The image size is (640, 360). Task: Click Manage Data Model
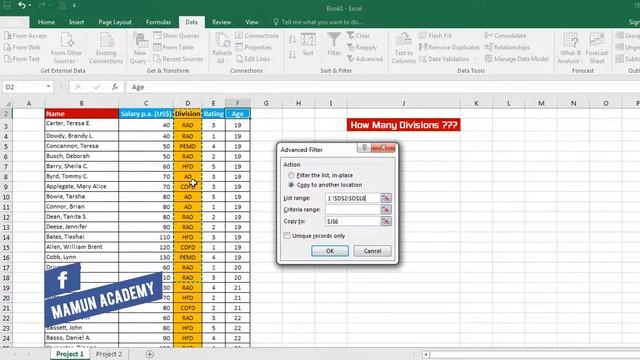pos(517,59)
